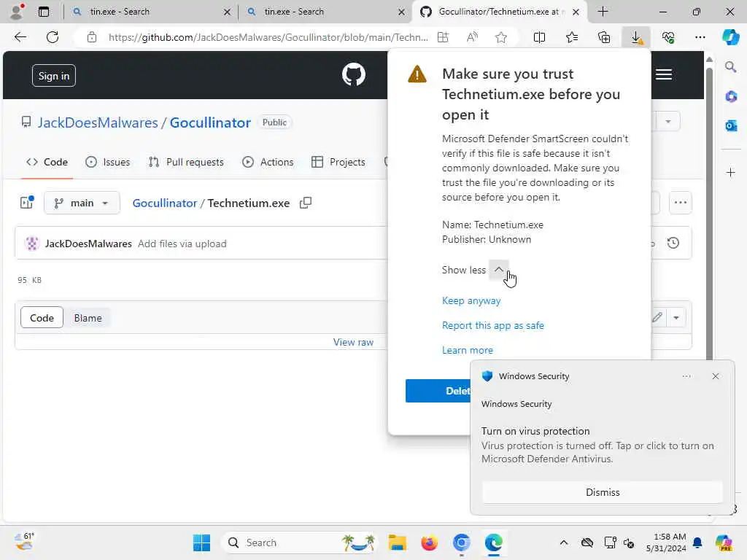Image resolution: width=747 pixels, height=560 pixels.
Task: Expand the file tree panel
Action: (27, 203)
